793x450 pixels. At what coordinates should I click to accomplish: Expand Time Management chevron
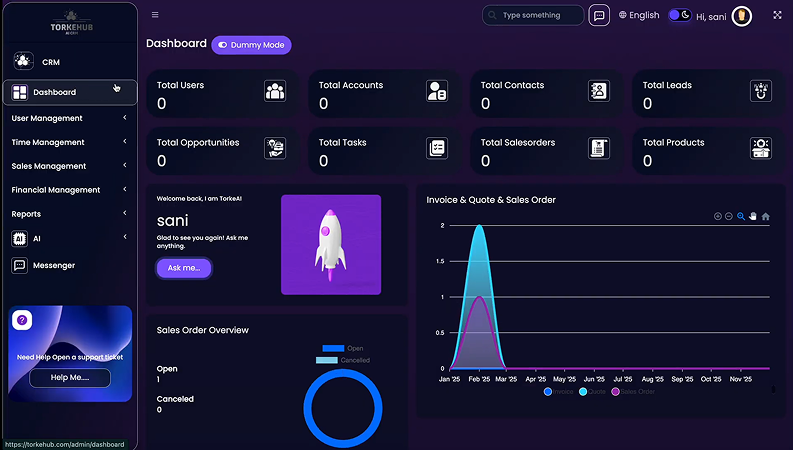124,141
